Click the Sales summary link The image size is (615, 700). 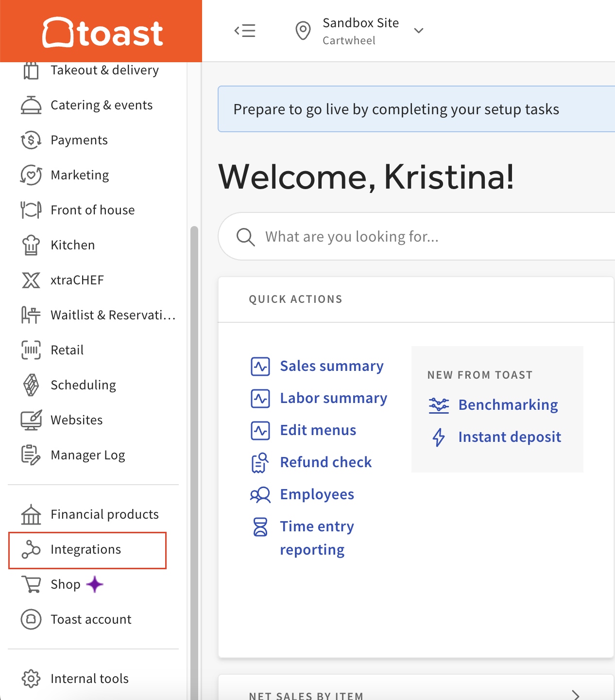click(x=331, y=366)
